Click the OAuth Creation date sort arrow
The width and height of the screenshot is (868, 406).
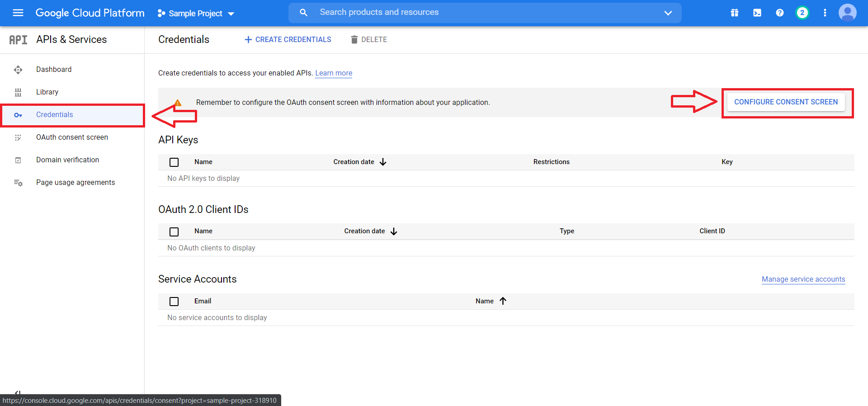pos(394,231)
